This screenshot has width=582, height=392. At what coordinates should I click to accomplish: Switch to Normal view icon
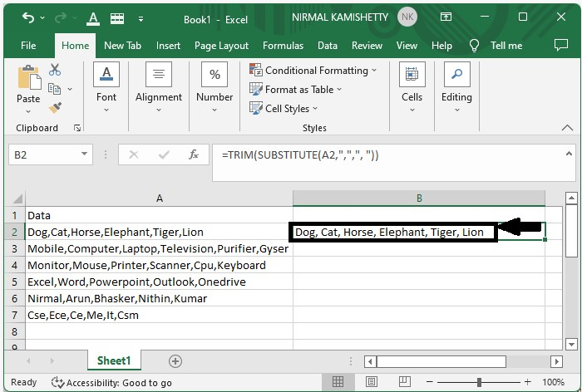click(338, 381)
